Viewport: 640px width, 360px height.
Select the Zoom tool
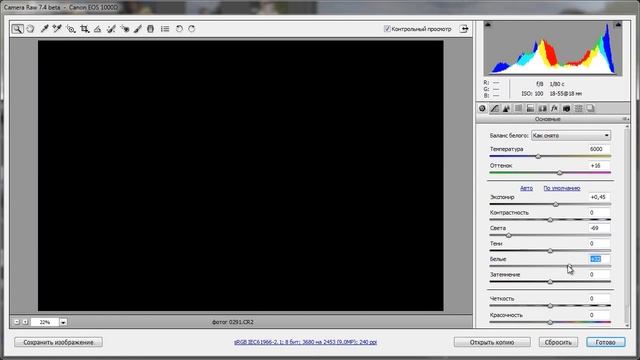(17, 29)
